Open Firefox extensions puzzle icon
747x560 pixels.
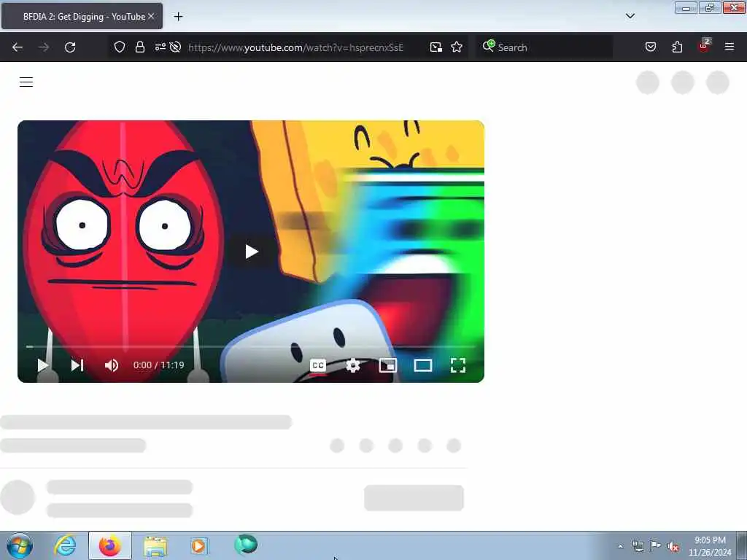tap(677, 47)
